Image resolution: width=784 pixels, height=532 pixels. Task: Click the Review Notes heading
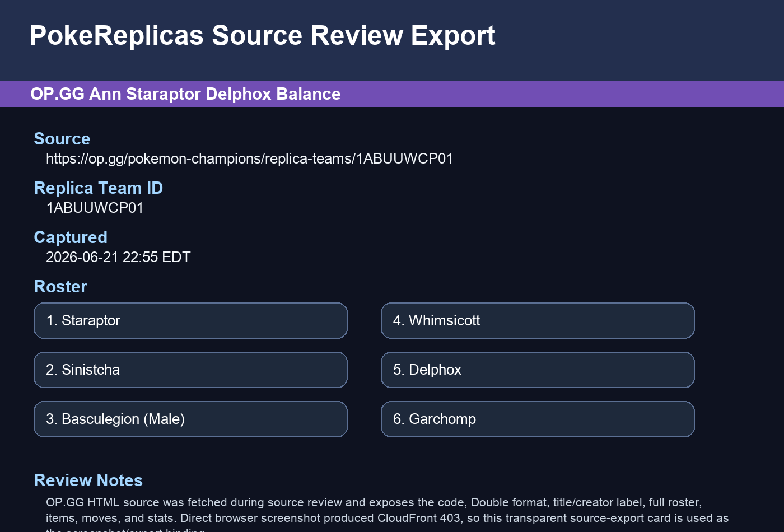pyautogui.click(x=88, y=480)
